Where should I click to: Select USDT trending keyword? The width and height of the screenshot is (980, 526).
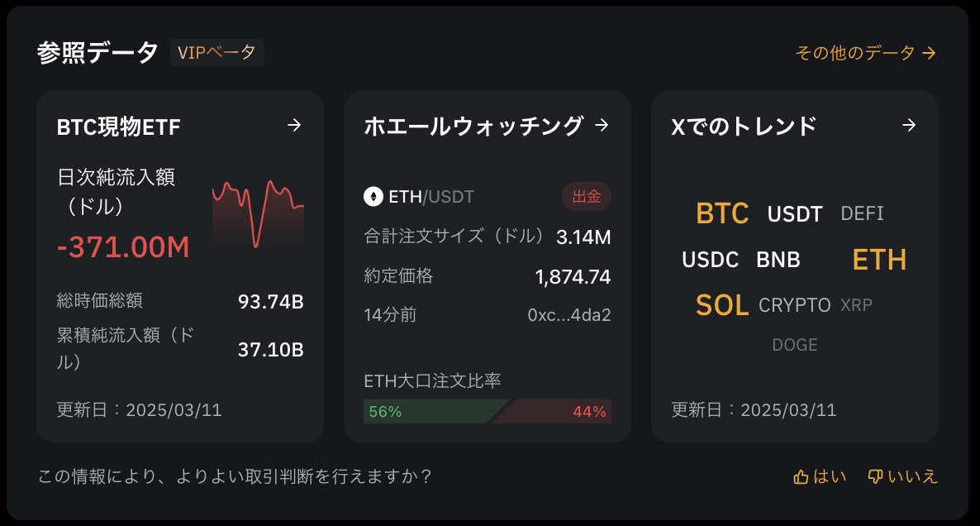[794, 214]
